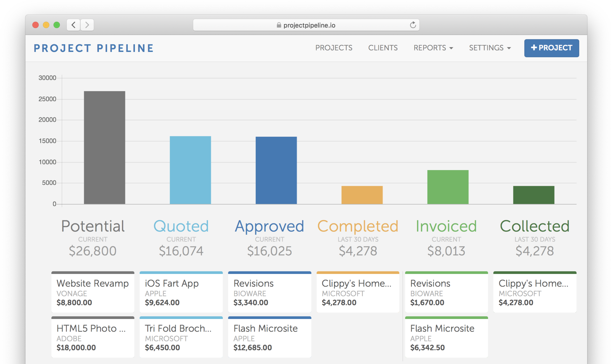This screenshot has height=364, width=611.
Task: Click the browser back arrow icon
Action: pyautogui.click(x=73, y=25)
